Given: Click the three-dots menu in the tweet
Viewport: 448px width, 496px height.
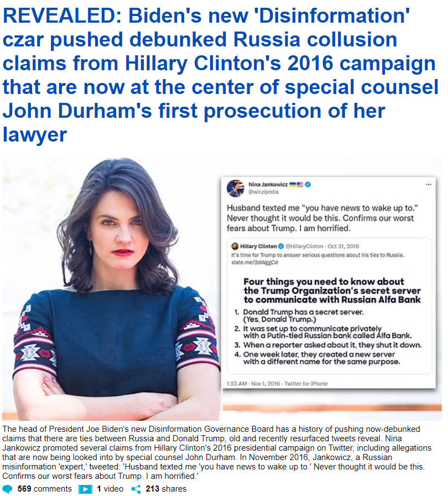Looking at the screenshot, I should click(x=429, y=185).
